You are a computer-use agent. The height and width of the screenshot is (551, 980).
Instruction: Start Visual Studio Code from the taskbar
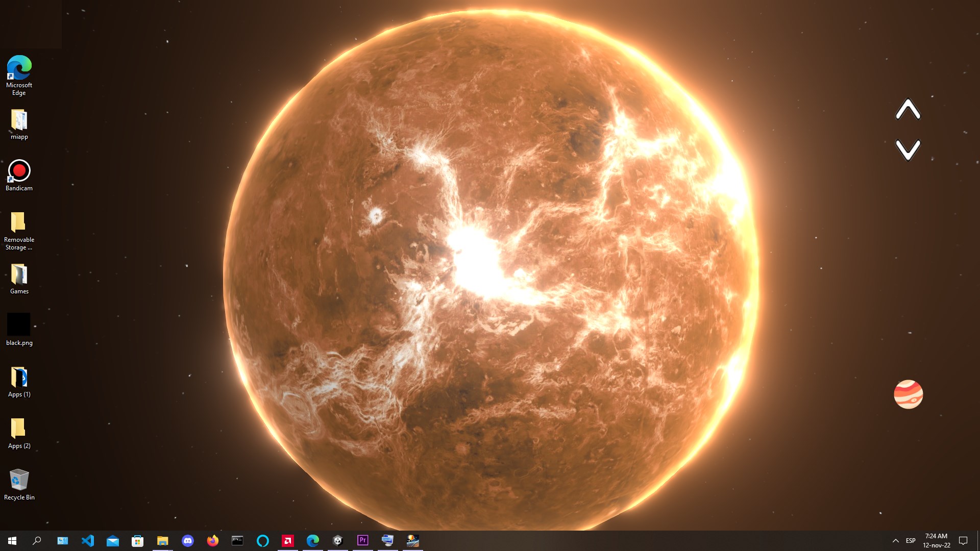(x=88, y=540)
